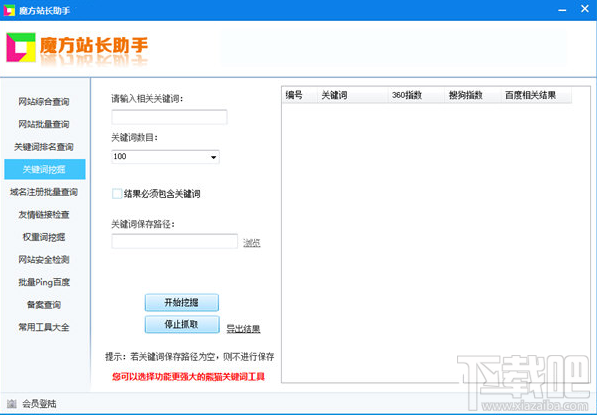The image size is (597, 416).
Task: Open 网站综合查询 section
Action: [x=44, y=102]
